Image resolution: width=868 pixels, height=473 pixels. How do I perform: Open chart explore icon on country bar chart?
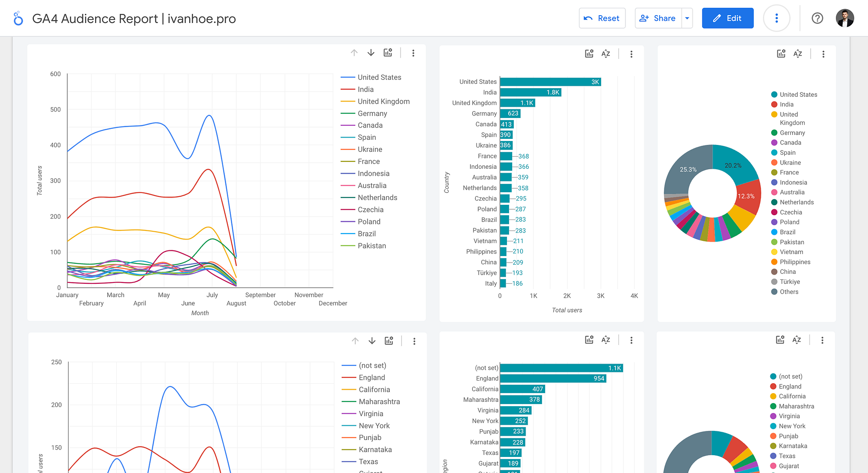pyautogui.click(x=589, y=54)
